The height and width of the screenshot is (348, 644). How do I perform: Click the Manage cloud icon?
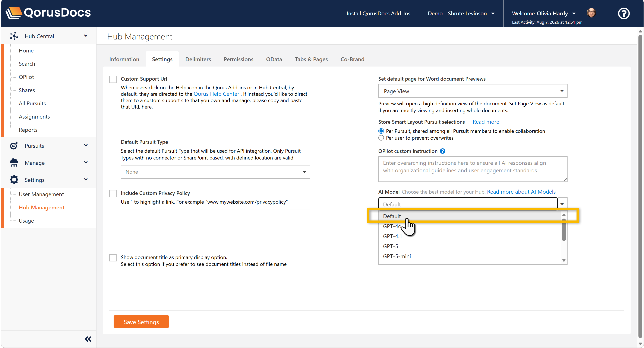(x=14, y=163)
